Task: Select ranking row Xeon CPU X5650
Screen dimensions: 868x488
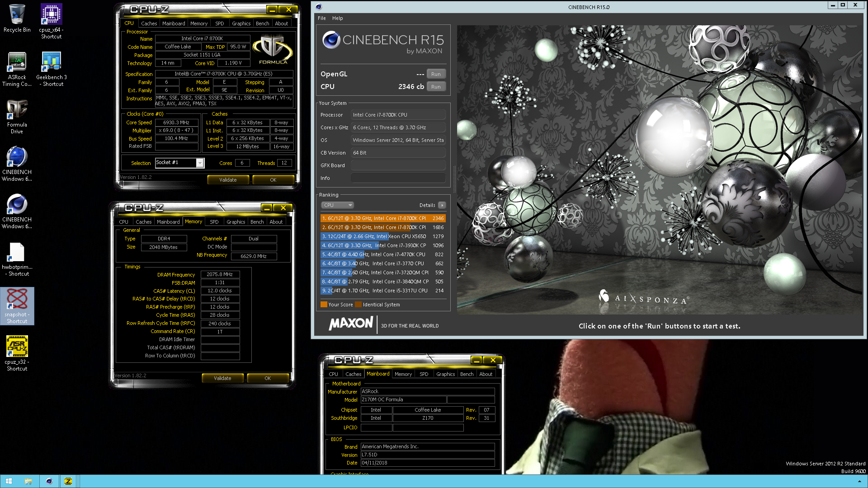Action: pyautogui.click(x=383, y=236)
